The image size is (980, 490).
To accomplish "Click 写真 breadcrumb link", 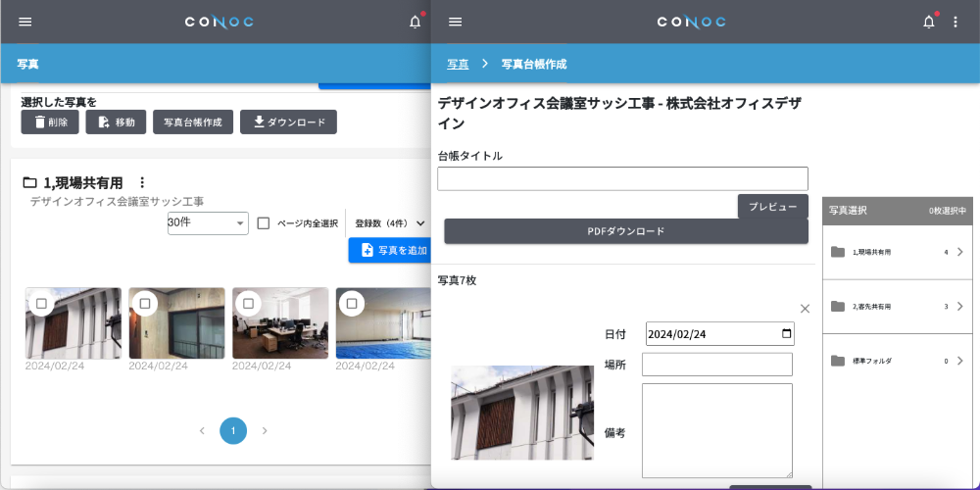I will [458, 64].
